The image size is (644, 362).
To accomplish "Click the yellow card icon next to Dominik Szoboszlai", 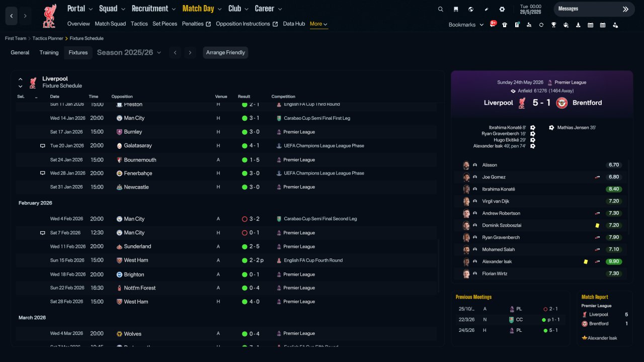I will pos(597,225).
